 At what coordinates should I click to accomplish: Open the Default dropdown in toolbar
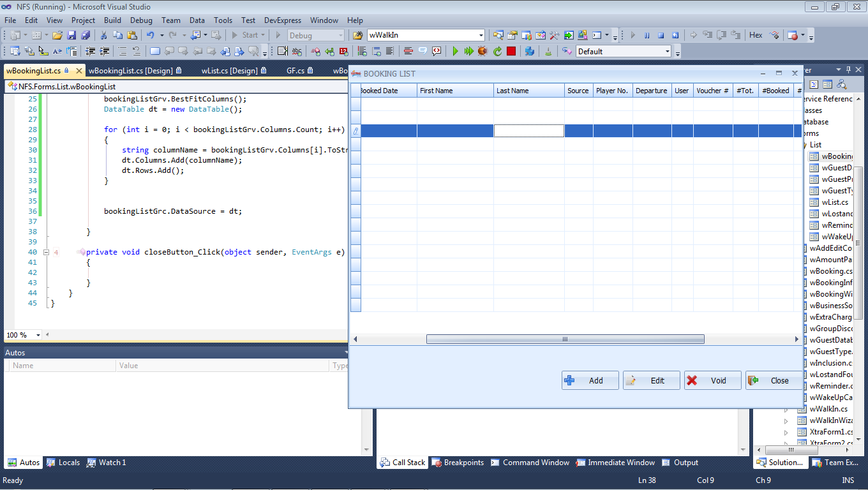coord(668,52)
